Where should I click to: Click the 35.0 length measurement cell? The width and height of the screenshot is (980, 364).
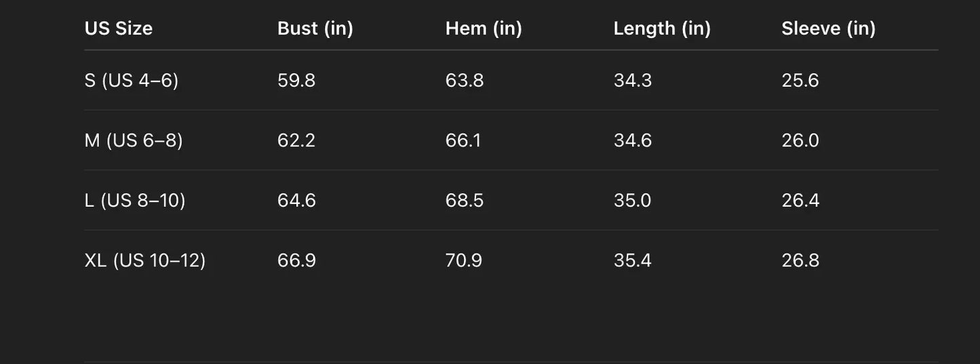[x=632, y=201]
